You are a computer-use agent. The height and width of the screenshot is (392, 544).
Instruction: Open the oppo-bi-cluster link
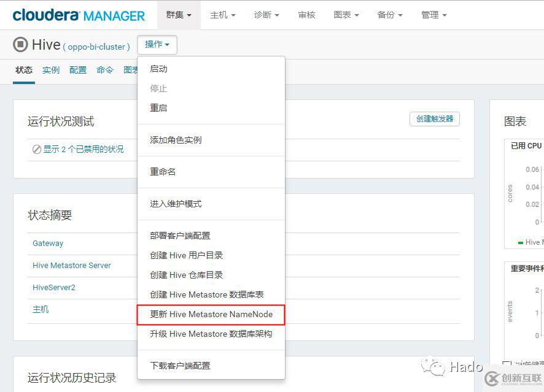96,47
